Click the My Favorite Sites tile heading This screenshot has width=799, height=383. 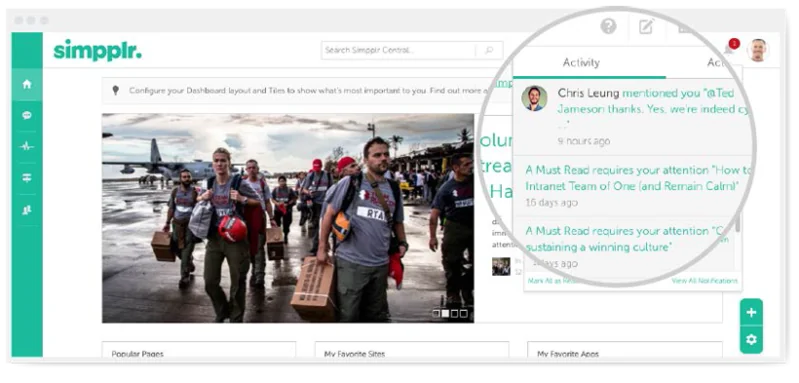point(355,354)
